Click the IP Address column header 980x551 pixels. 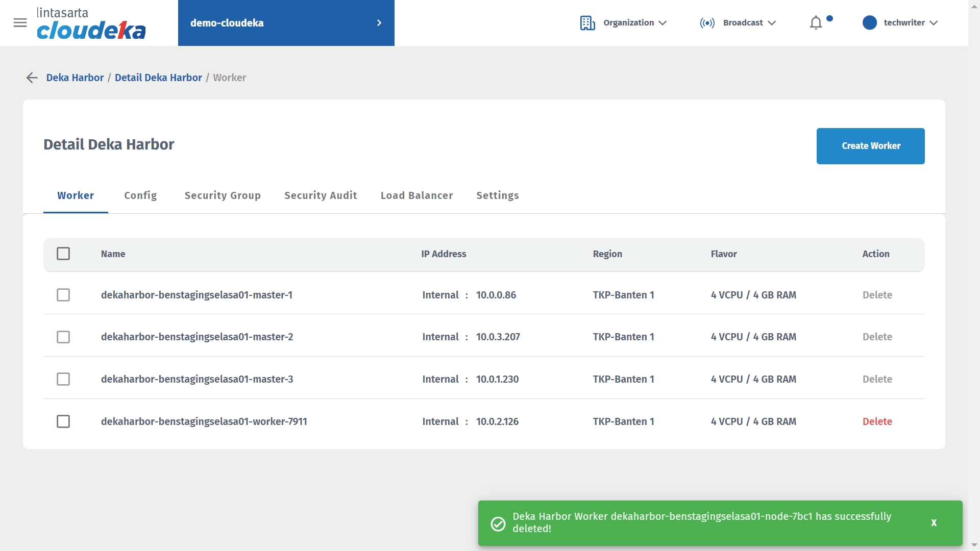click(444, 254)
